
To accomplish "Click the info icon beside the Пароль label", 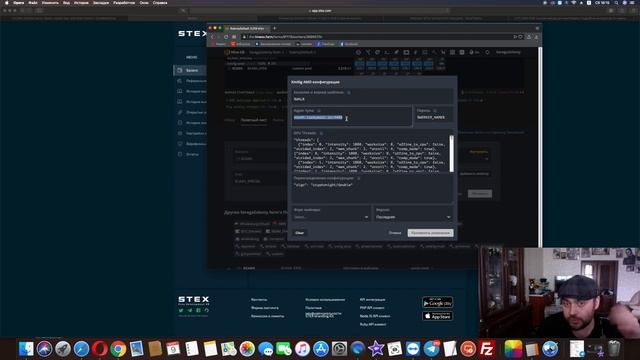I will pos(435,111).
